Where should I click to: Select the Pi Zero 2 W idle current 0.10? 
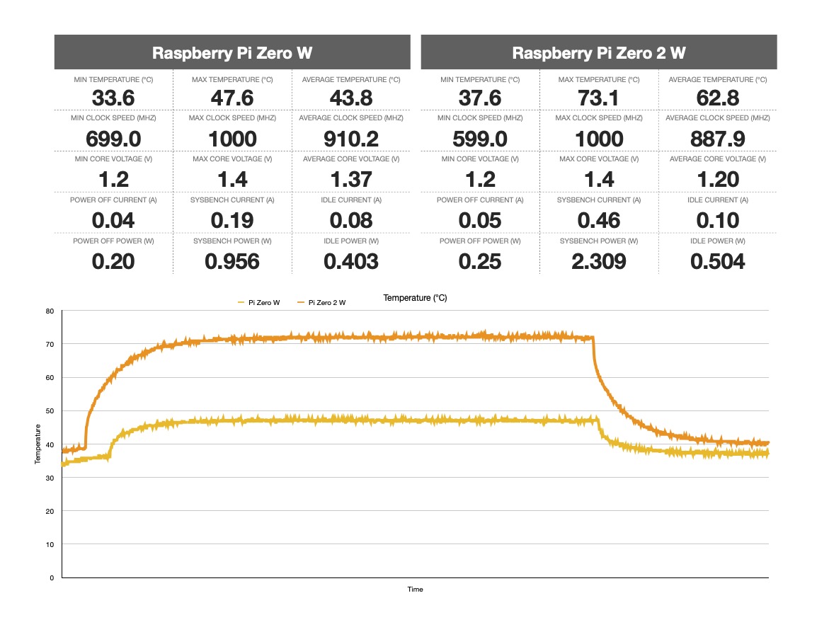717,221
